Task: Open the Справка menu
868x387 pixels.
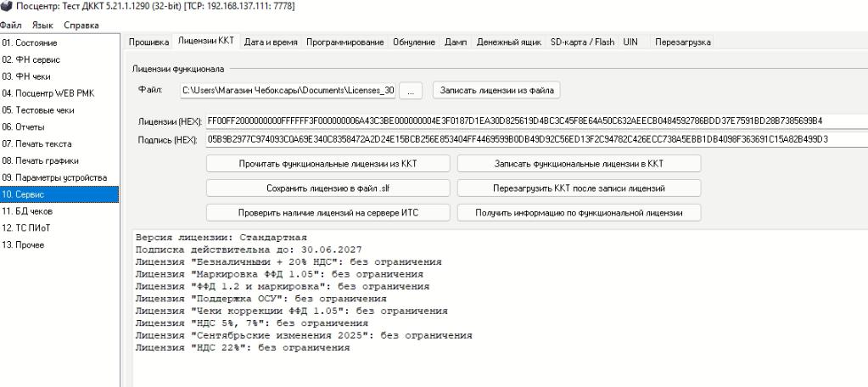Action: pyautogui.click(x=81, y=25)
